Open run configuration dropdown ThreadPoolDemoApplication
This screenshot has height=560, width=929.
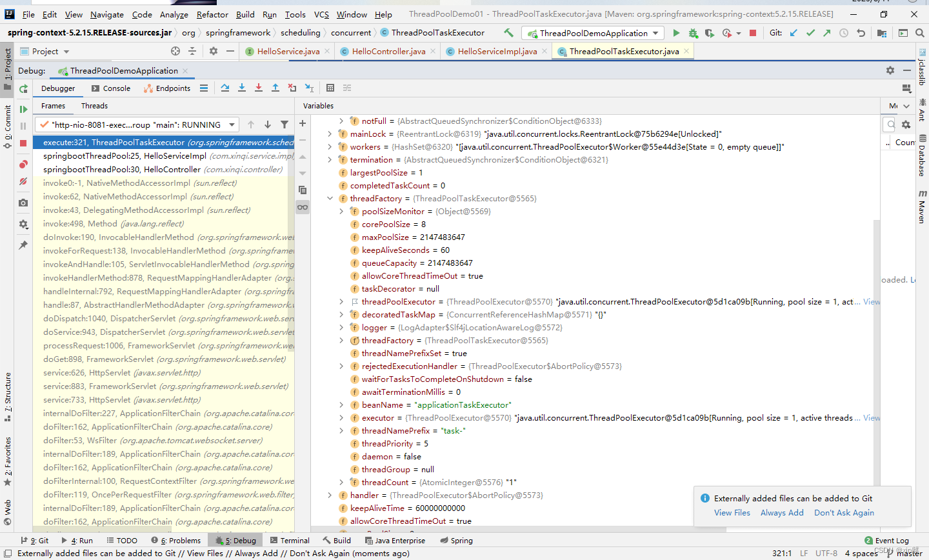tap(593, 33)
